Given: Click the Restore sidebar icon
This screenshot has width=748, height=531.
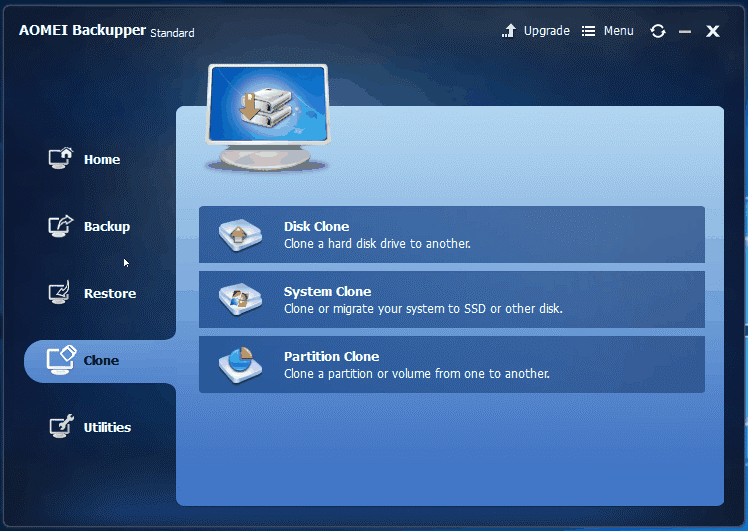Looking at the screenshot, I should coord(60,292).
